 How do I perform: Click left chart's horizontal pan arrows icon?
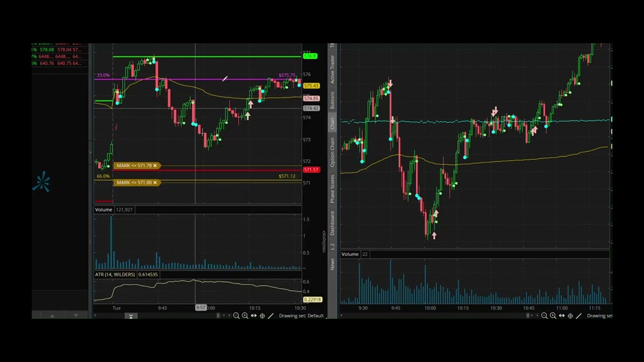254,316
